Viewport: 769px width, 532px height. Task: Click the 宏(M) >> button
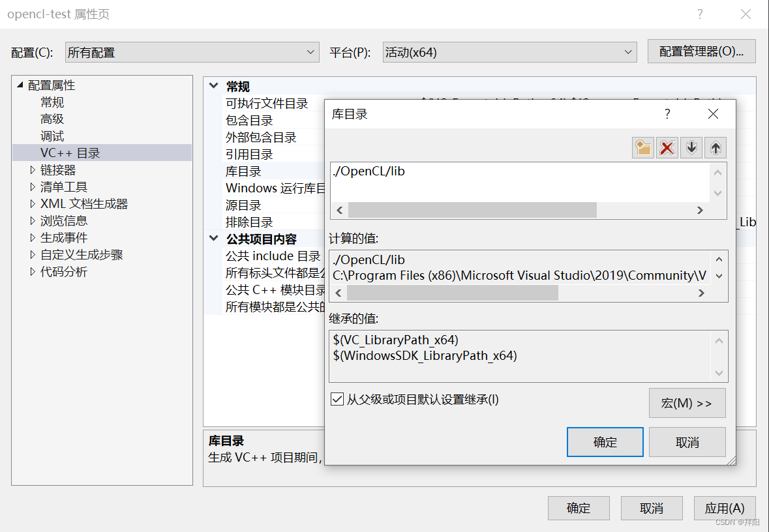(687, 403)
